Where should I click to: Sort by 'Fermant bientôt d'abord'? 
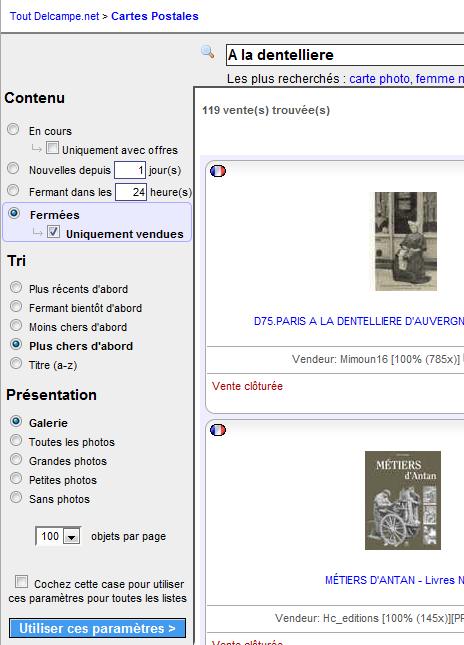tap(16, 306)
